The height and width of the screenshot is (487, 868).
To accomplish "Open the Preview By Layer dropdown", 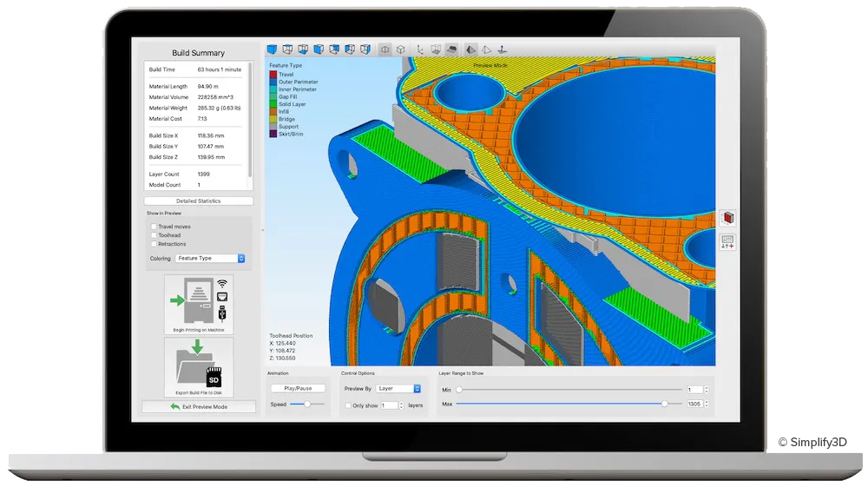I will pyautogui.click(x=398, y=389).
